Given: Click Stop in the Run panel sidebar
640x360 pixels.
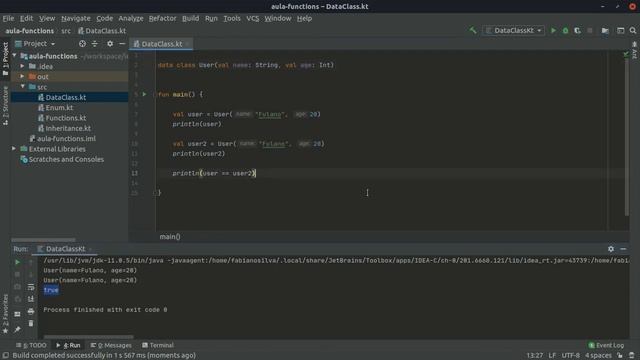Looking at the screenshot, I should click(17, 275).
